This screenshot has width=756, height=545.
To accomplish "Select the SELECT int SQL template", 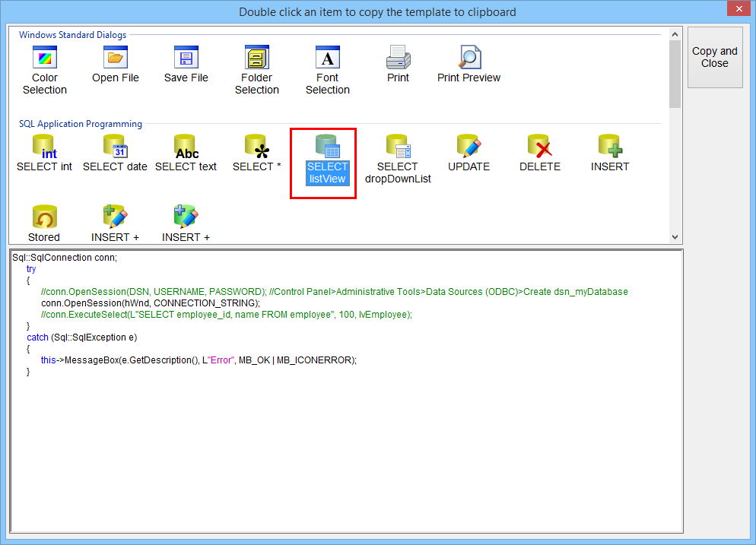I will tap(44, 154).
